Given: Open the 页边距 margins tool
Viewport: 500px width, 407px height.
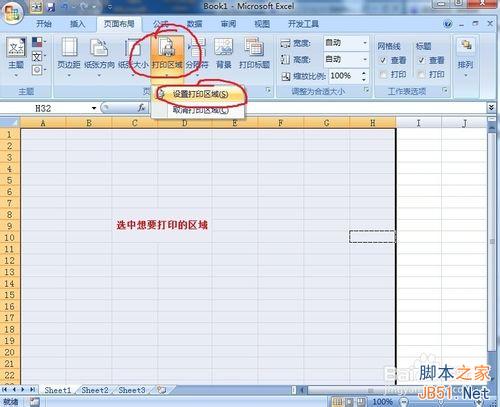Looking at the screenshot, I should (69, 54).
